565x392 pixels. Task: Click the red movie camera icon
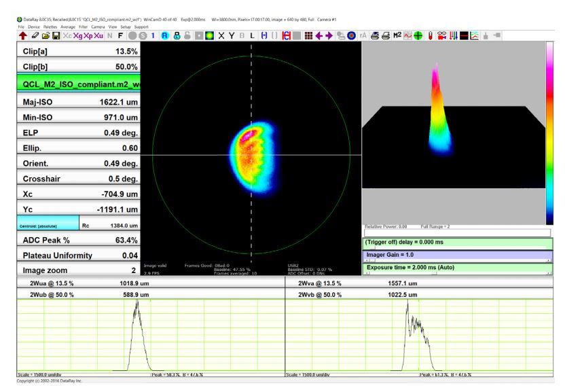tap(442, 35)
